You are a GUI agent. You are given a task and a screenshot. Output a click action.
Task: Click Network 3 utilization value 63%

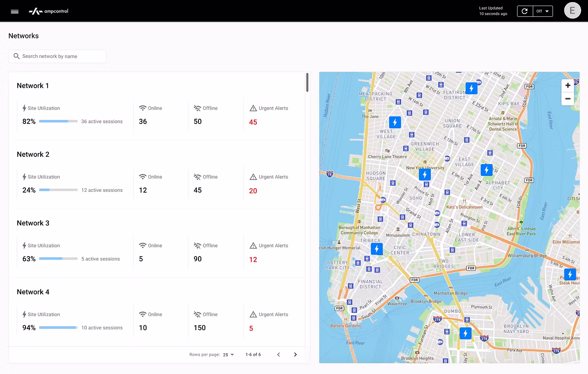point(29,259)
